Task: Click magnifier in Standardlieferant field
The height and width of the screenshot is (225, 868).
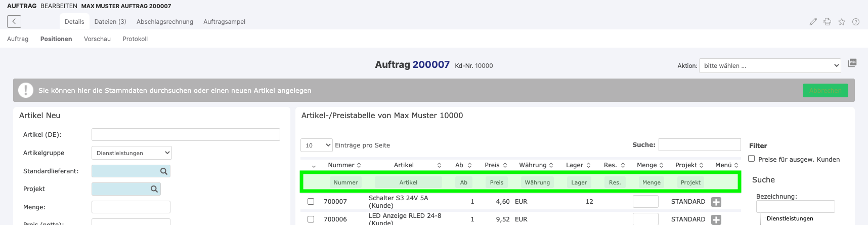Action: (164, 171)
